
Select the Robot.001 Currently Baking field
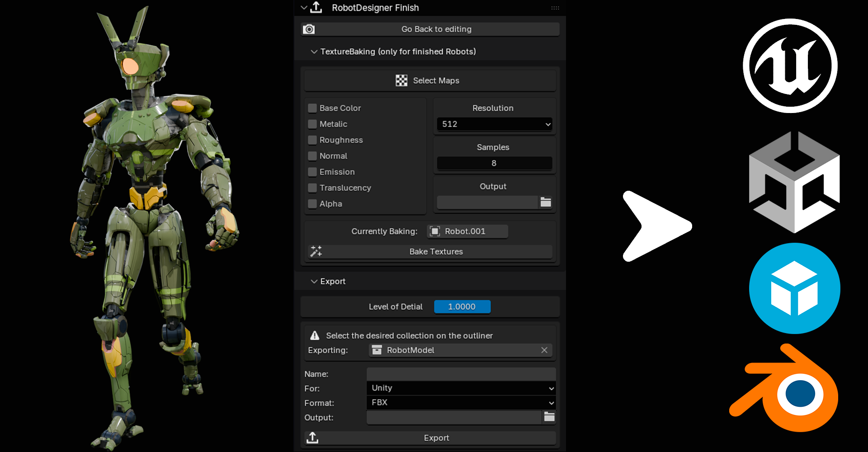click(x=467, y=231)
